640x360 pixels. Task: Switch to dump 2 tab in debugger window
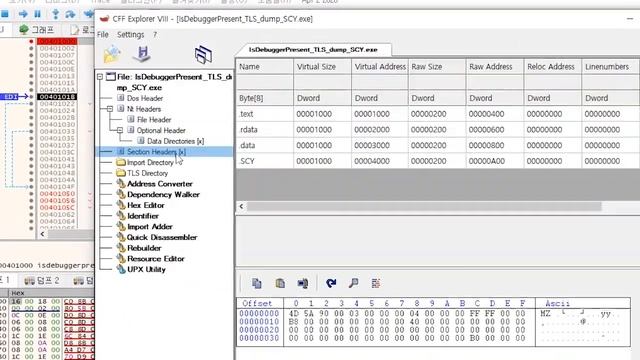(42, 281)
